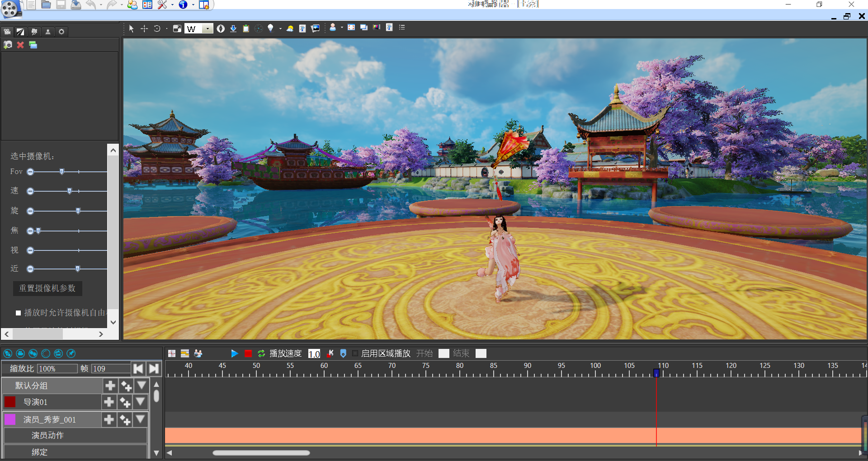The image size is (868, 461).
Task: Click the 开始 start frame field
Action: (444, 353)
